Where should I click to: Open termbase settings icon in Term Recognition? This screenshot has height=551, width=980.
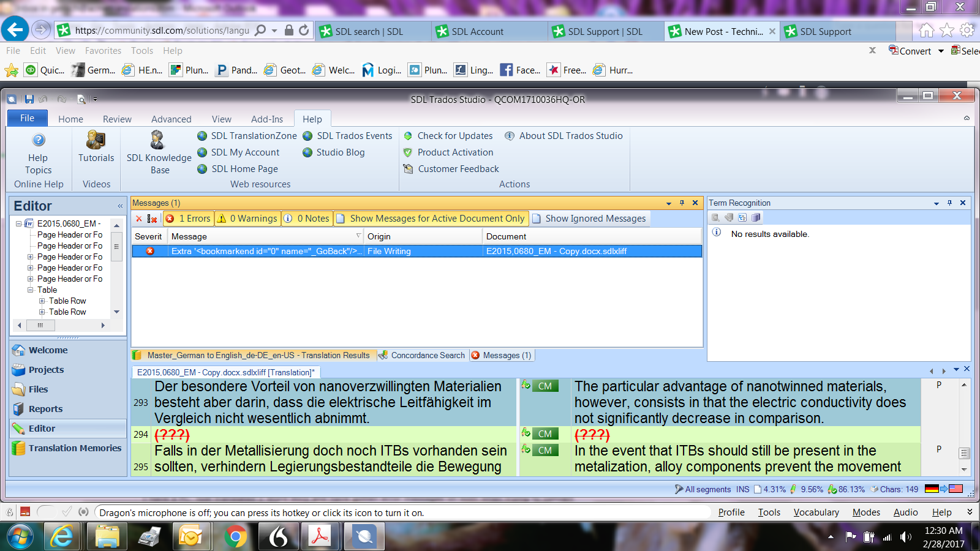pos(756,217)
